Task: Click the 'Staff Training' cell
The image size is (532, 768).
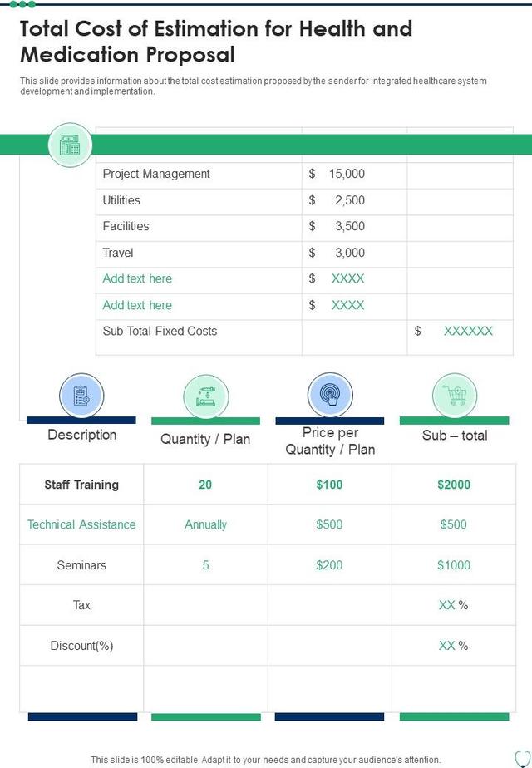Action: coord(81,485)
